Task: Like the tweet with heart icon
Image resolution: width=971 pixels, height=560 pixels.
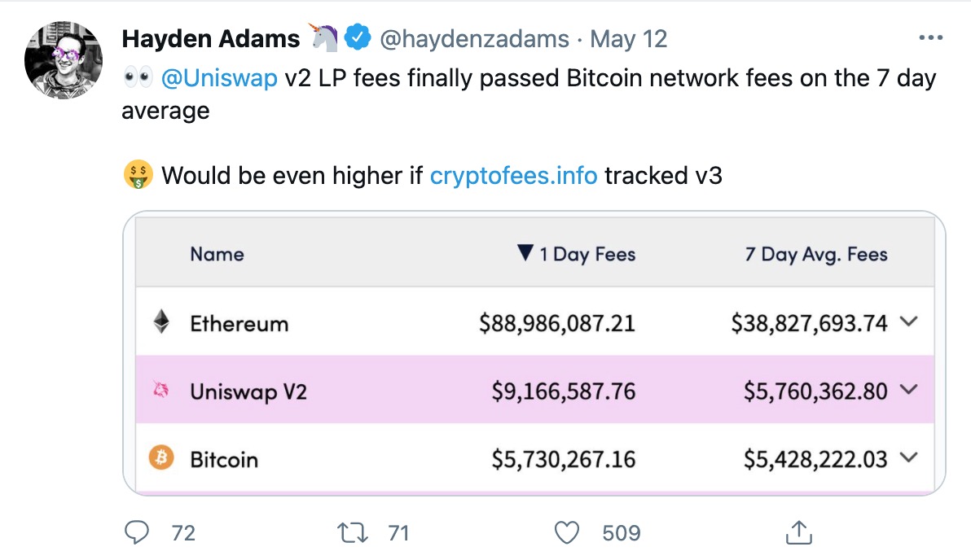Action: tap(567, 532)
